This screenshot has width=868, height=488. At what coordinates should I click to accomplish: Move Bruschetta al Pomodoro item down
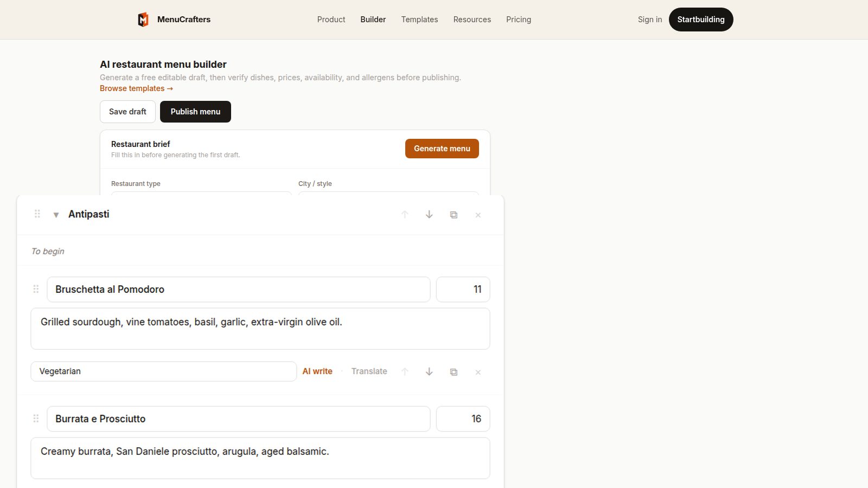point(429,371)
